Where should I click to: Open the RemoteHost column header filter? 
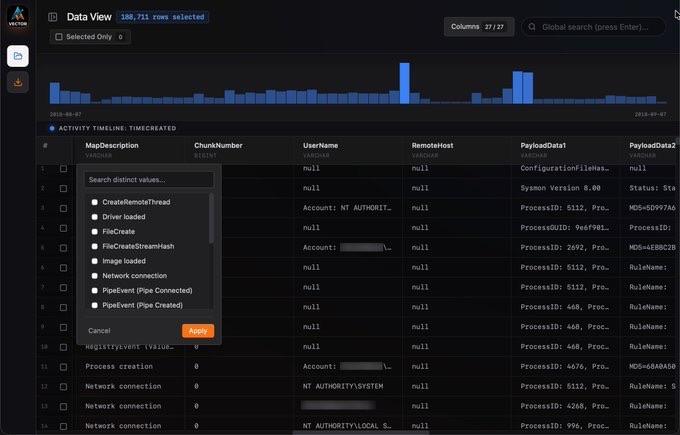point(432,145)
